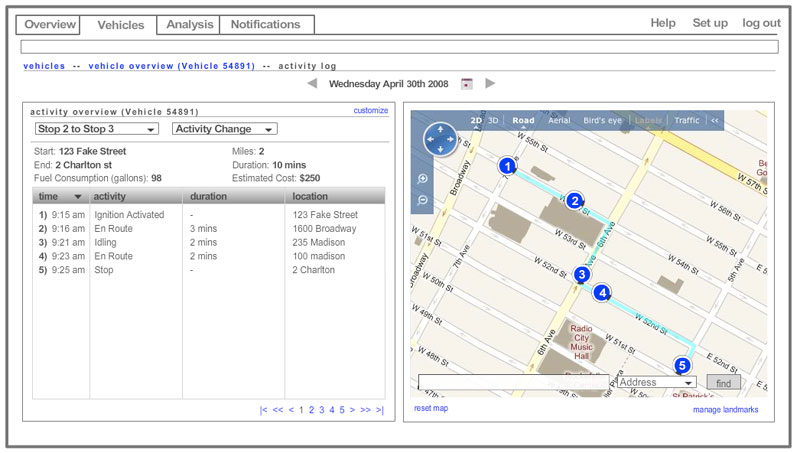The image size is (800, 453).
Task: Open the Stop 2 to Stop 3 dropdown
Action: [97, 129]
